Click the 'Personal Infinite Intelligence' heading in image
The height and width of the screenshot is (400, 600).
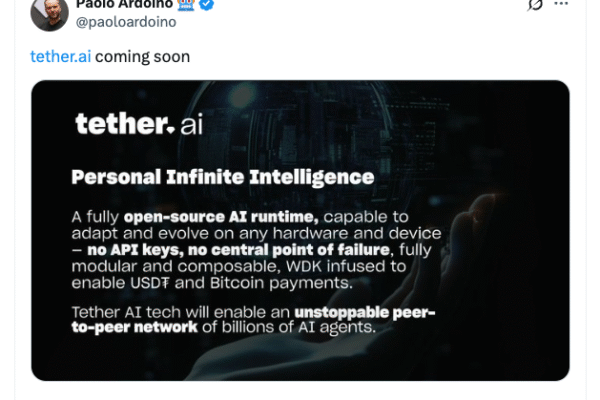coord(223,177)
